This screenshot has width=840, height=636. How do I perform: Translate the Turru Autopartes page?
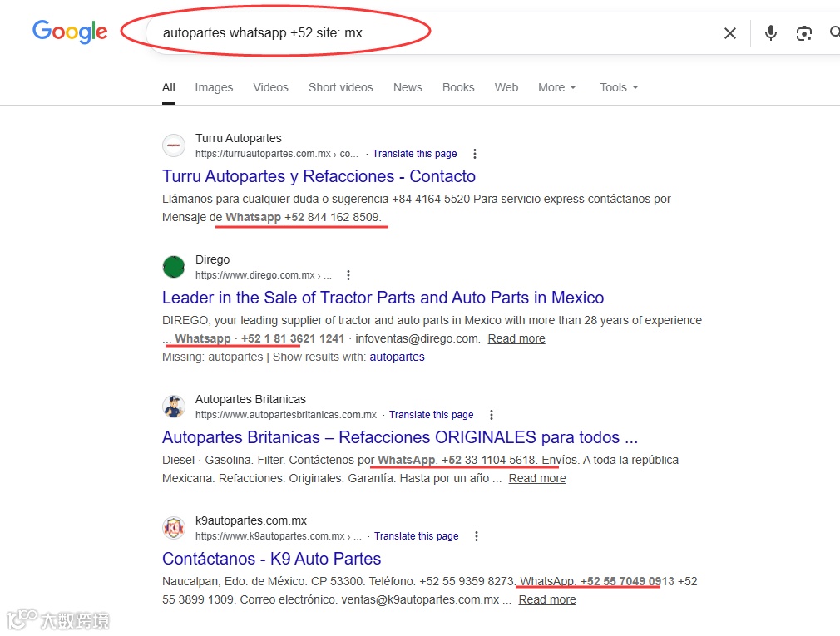click(x=415, y=154)
